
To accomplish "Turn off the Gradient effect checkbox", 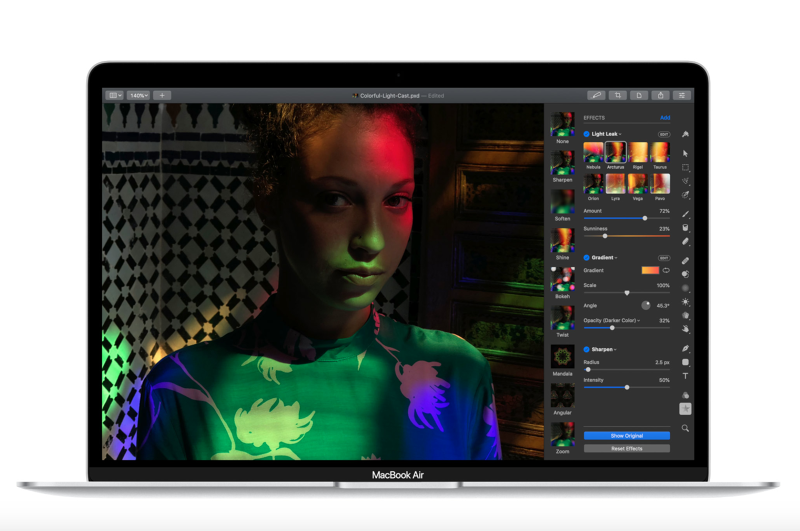I will (x=587, y=258).
